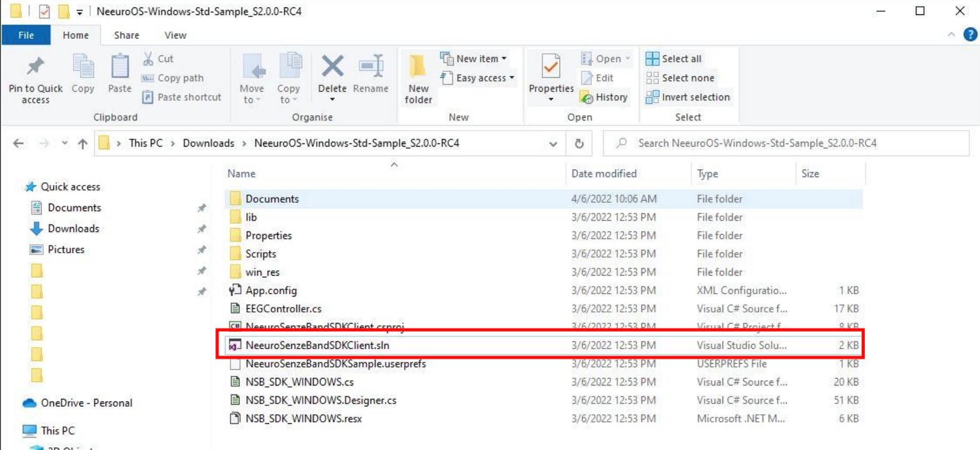The width and height of the screenshot is (980, 450).
Task: Open Help via the question mark icon
Action: point(970,35)
